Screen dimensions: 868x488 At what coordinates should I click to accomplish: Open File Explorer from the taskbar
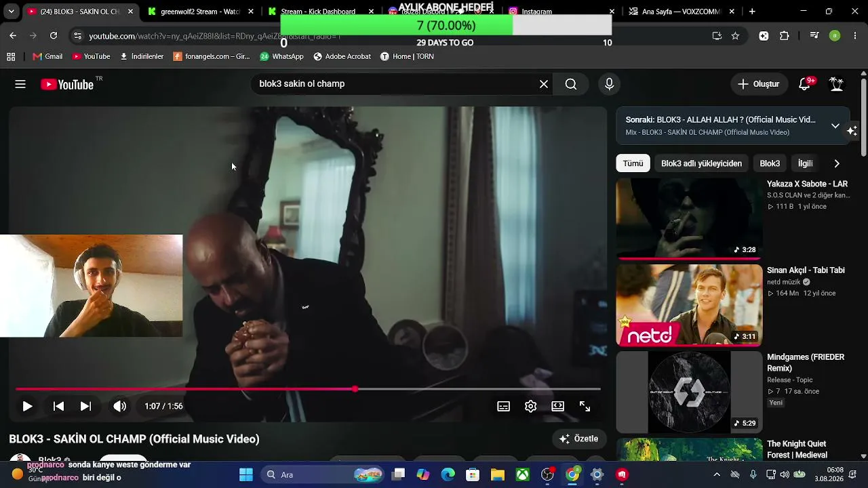[498, 474]
